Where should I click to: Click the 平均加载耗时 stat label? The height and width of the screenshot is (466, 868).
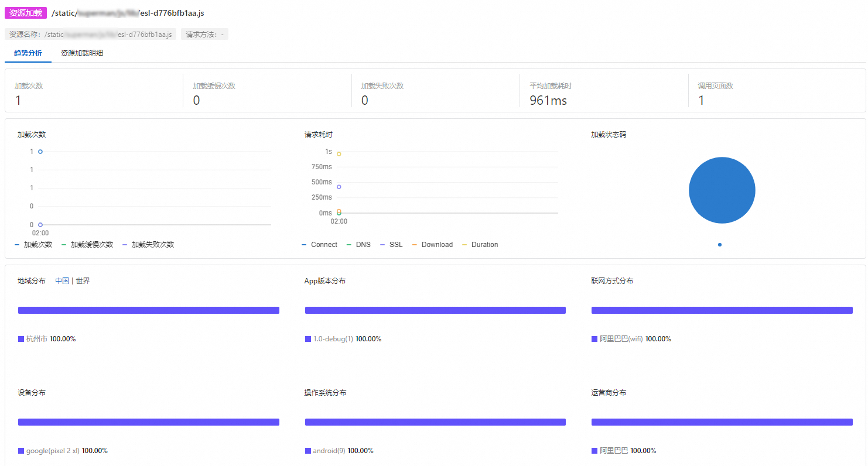(551, 86)
